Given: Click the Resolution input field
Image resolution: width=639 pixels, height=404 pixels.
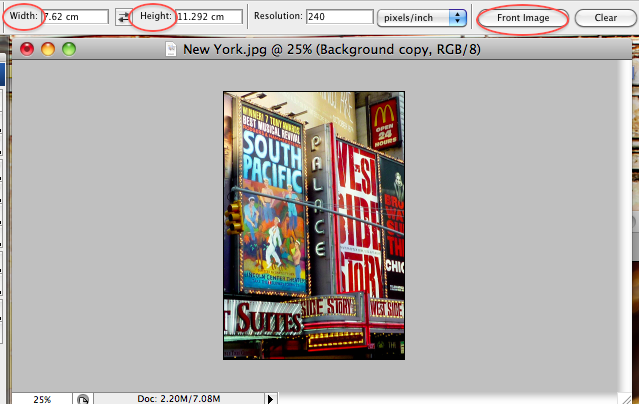Looking at the screenshot, I should point(339,17).
